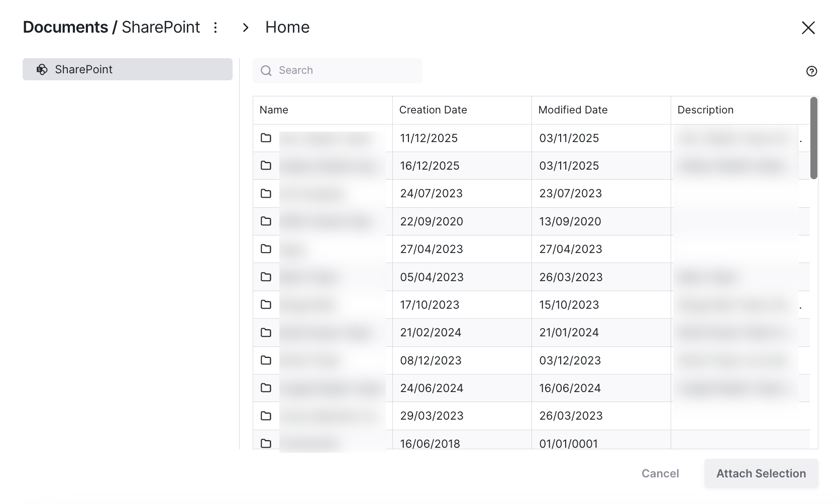Click the search magnifying glass icon
The height and width of the screenshot is (504, 839).
coord(266,71)
